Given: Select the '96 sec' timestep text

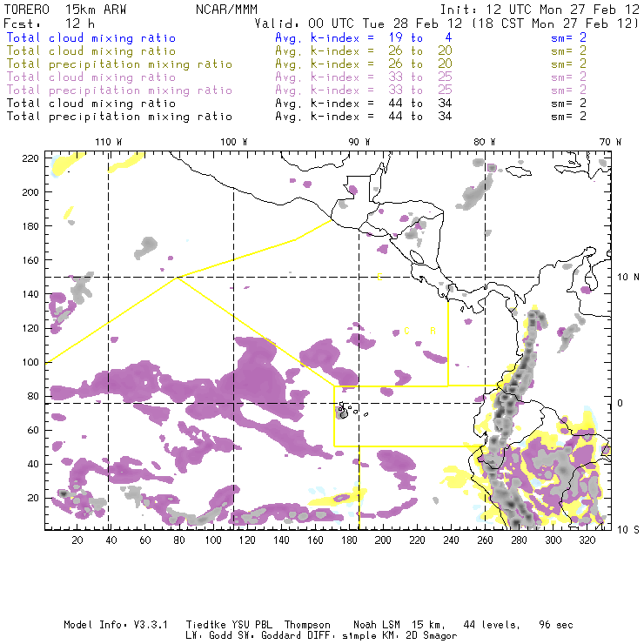Looking at the screenshot, I should 556,625.
